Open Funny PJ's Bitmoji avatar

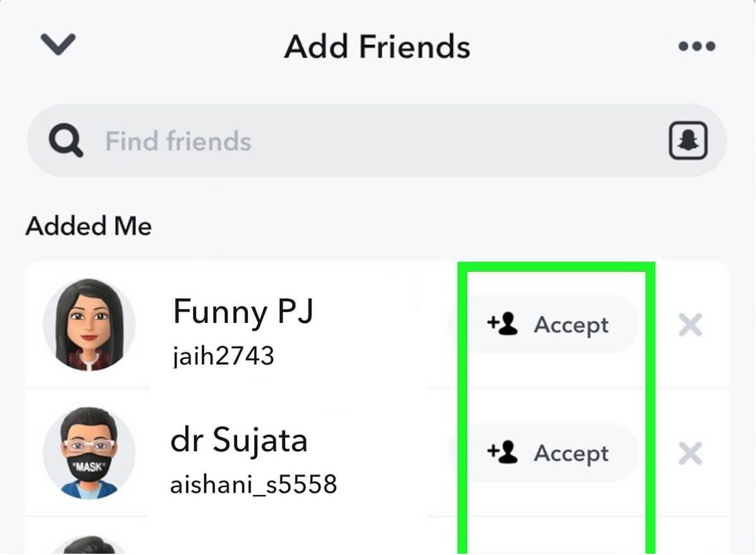tap(89, 324)
